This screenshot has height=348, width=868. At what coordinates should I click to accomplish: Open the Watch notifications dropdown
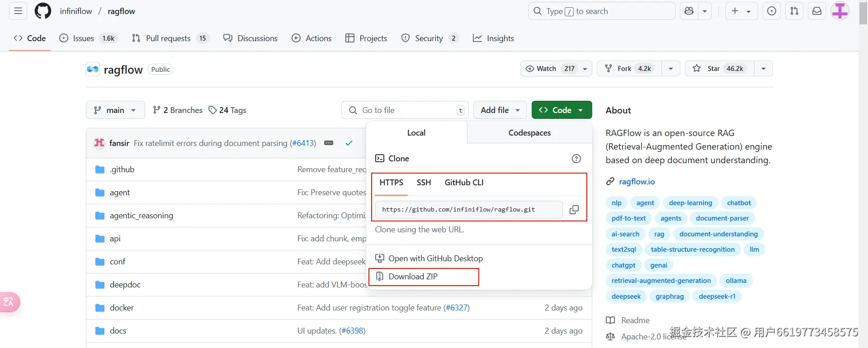(556, 69)
